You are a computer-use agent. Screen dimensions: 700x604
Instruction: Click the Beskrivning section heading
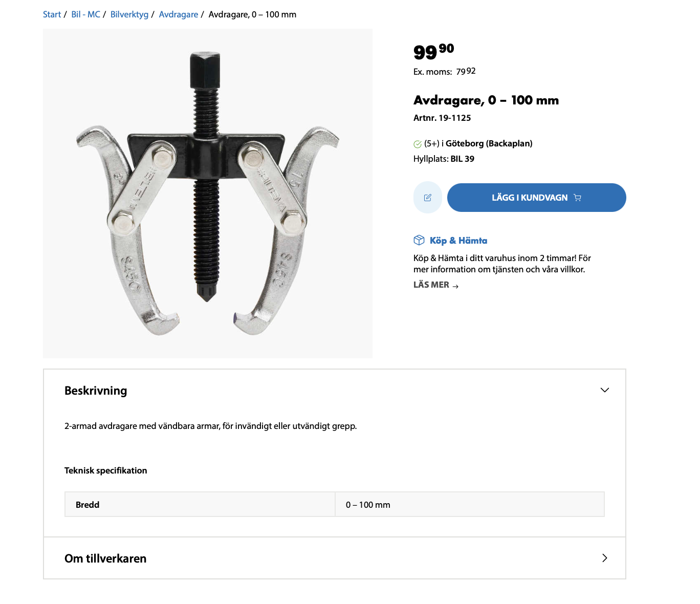pos(96,391)
